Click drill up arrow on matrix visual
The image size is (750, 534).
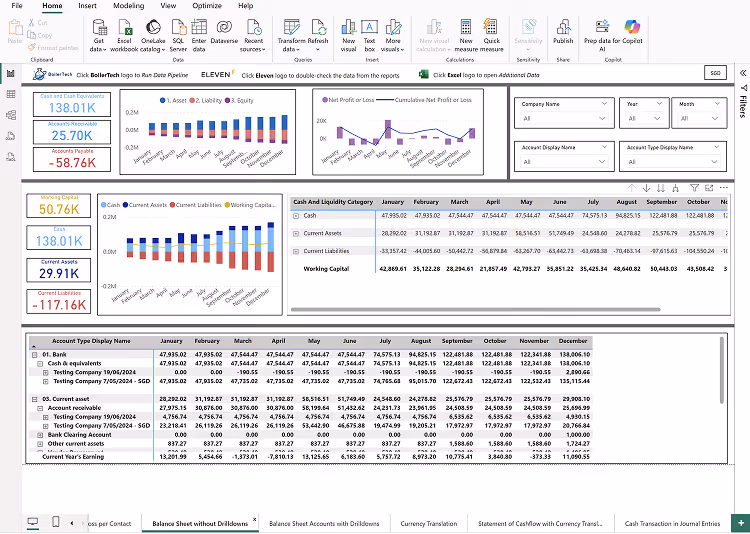[631, 188]
